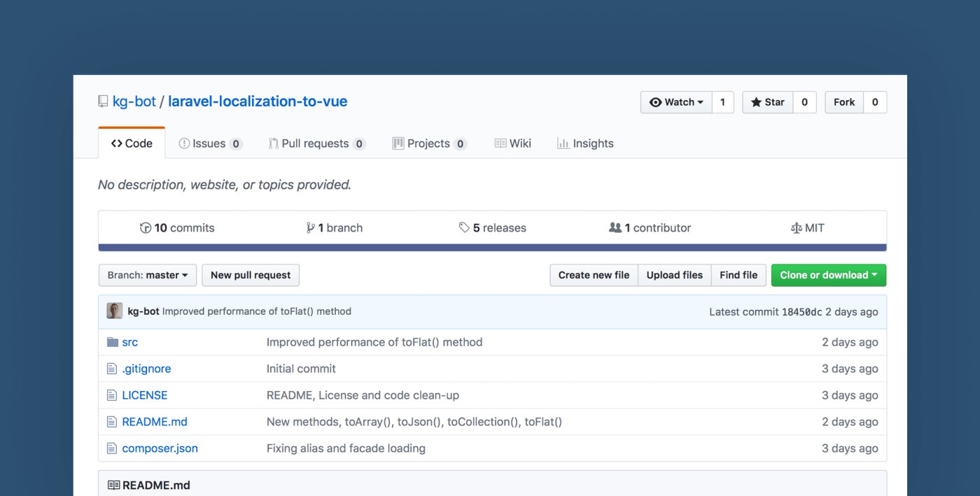The image size is (980, 496).
Task: Click Find file button
Action: (738, 275)
